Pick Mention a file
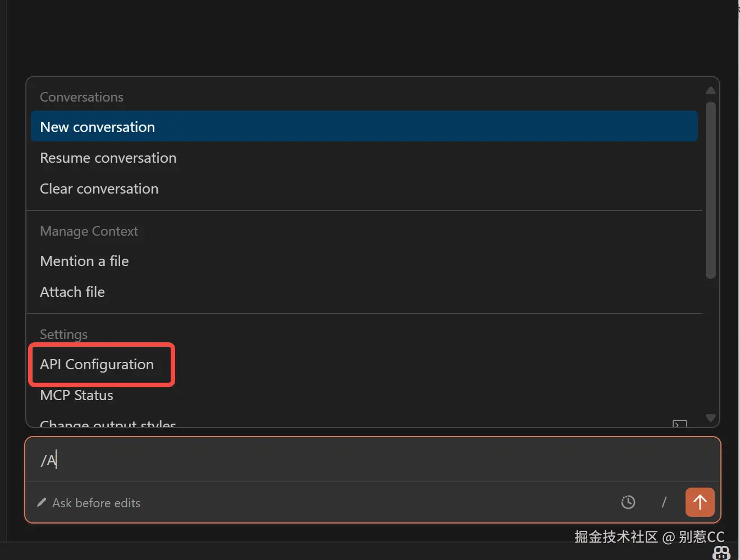Viewport: 740px width, 560px height. point(84,261)
